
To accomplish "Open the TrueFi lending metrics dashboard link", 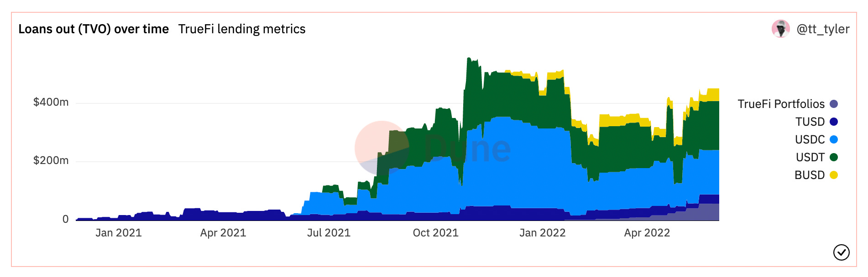I will tap(242, 29).
